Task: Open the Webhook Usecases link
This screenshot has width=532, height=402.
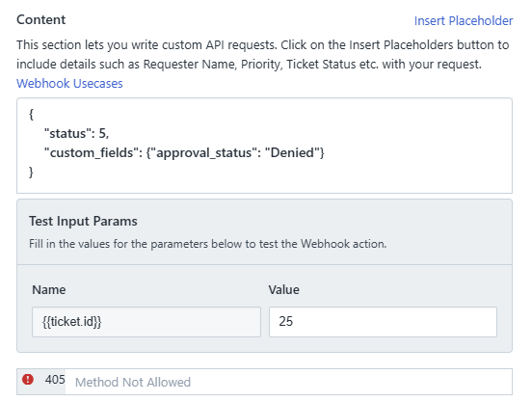Action: [69, 84]
